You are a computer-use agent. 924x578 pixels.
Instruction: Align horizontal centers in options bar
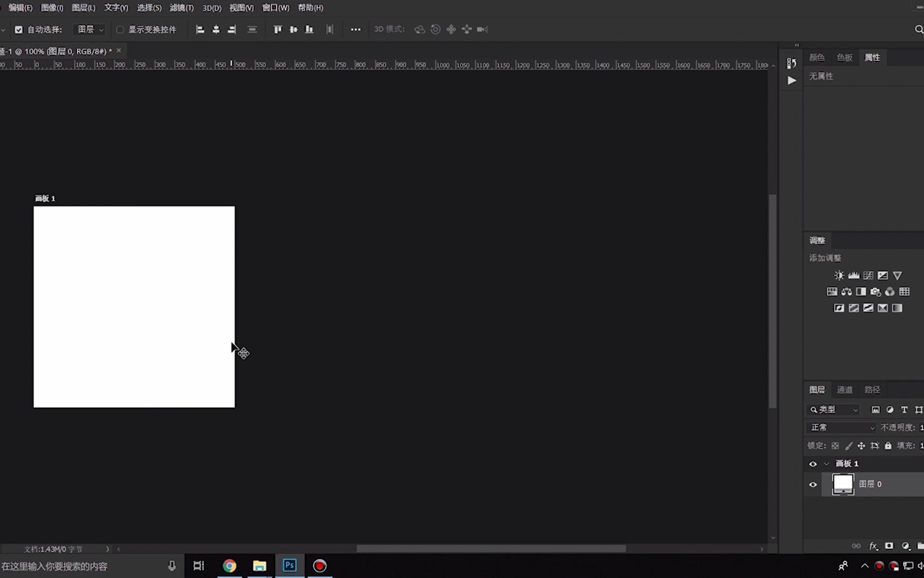click(x=216, y=29)
